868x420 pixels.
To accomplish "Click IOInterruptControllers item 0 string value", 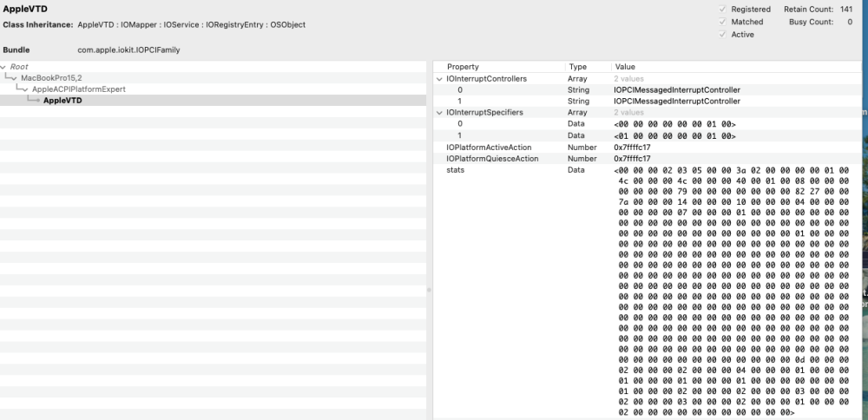I will [676, 89].
